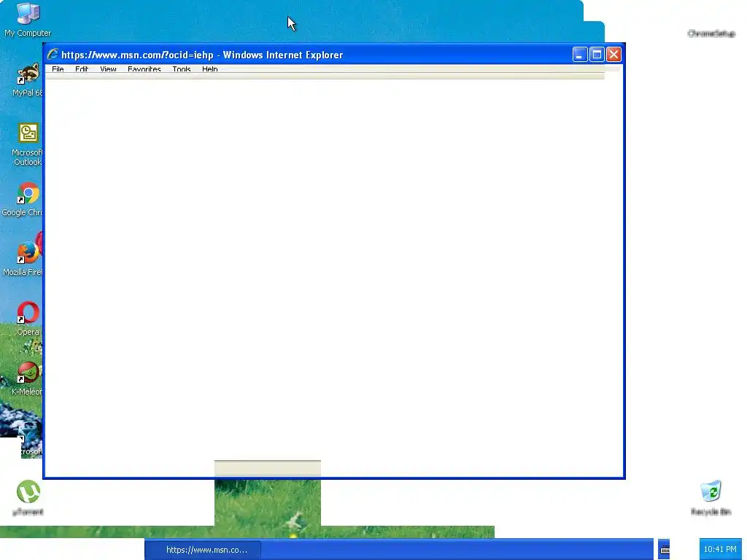Select the MyPal 68 desktop shortcut
This screenshot has height=560, width=747.
(27, 79)
